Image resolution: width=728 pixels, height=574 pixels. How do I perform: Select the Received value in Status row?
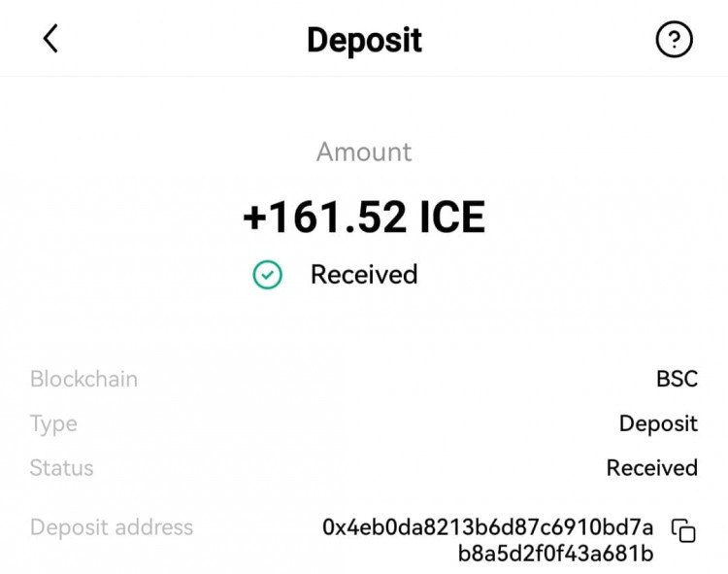point(652,468)
